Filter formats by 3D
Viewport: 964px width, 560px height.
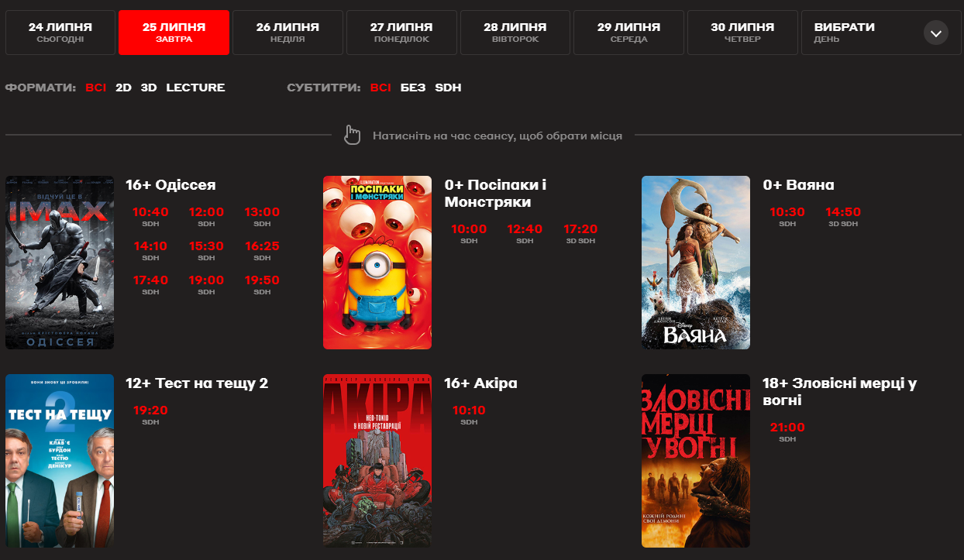[x=149, y=88]
